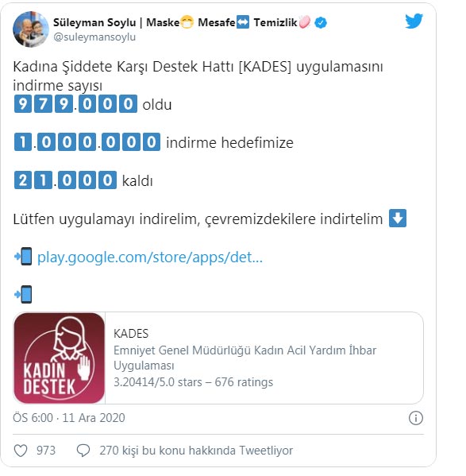The width and height of the screenshot is (466, 476).
Task: Open Süleyman Soylu's profile avatar
Action: (x=31, y=29)
